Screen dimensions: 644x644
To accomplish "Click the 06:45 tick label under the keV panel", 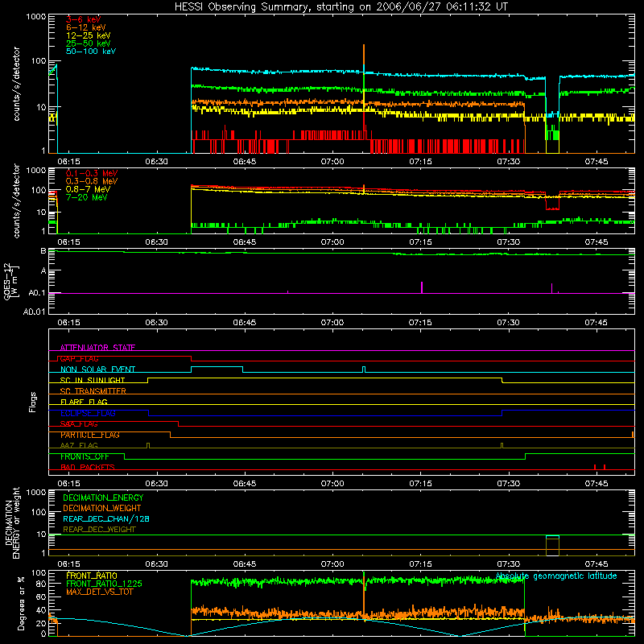I will (x=245, y=162).
